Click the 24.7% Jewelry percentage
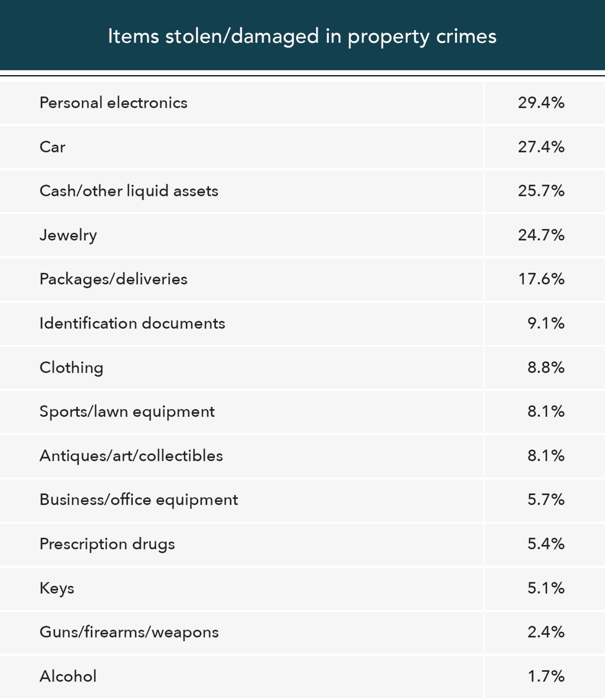This screenshot has height=700, width=605. pyautogui.click(x=541, y=235)
